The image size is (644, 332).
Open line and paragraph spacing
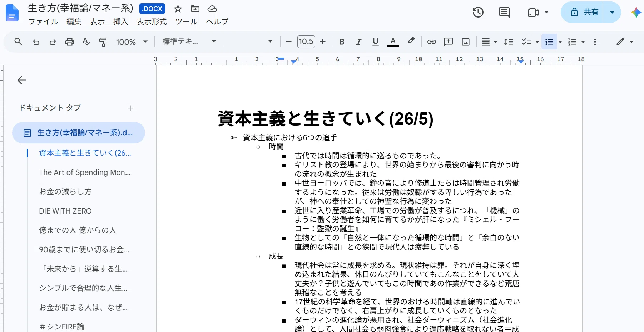pyautogui.click(x=509, y=42)
